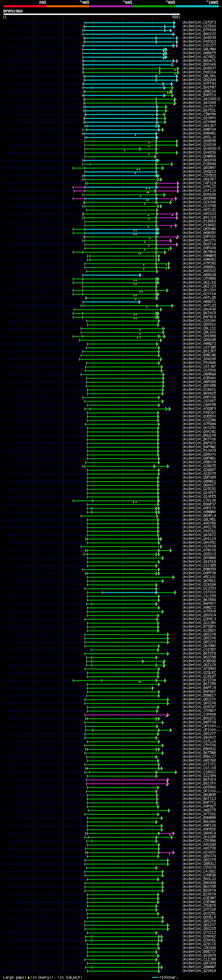Image resolution: width=222 pixels, height=980 pixels.
Task: Open hit UniRef100_C6TDT3
Action: pos(199,23)
